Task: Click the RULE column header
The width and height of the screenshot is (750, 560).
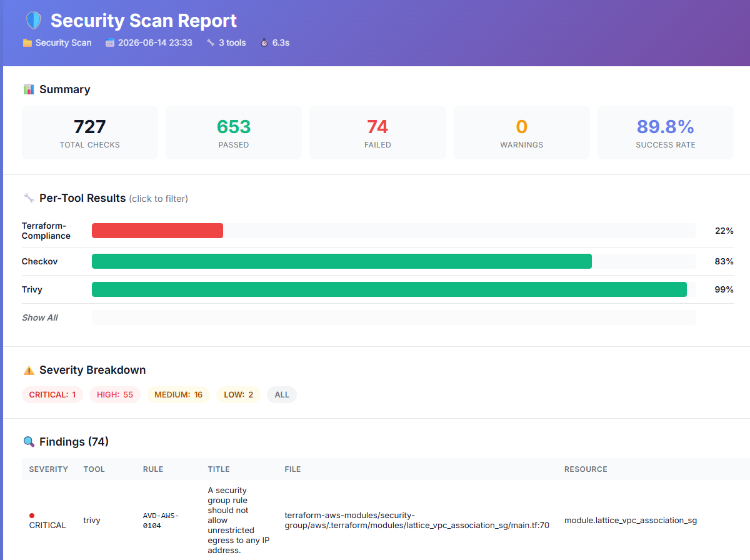Action: [153, 469]
